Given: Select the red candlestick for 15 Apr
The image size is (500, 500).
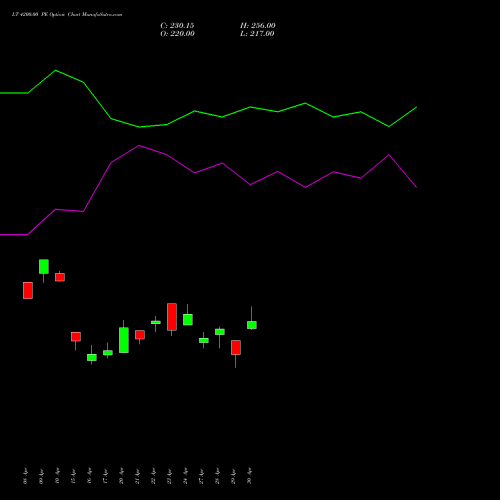Looking at the screenshot, I should 76,337.
